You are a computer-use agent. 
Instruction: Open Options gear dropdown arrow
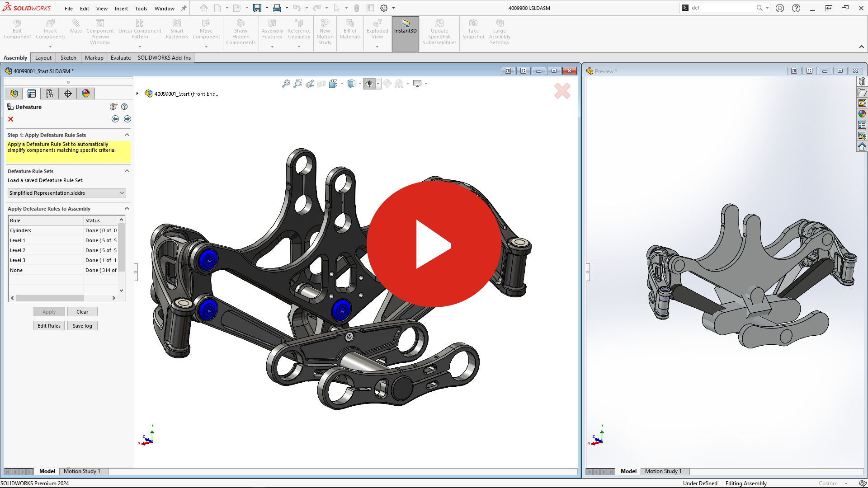[393, 8]
